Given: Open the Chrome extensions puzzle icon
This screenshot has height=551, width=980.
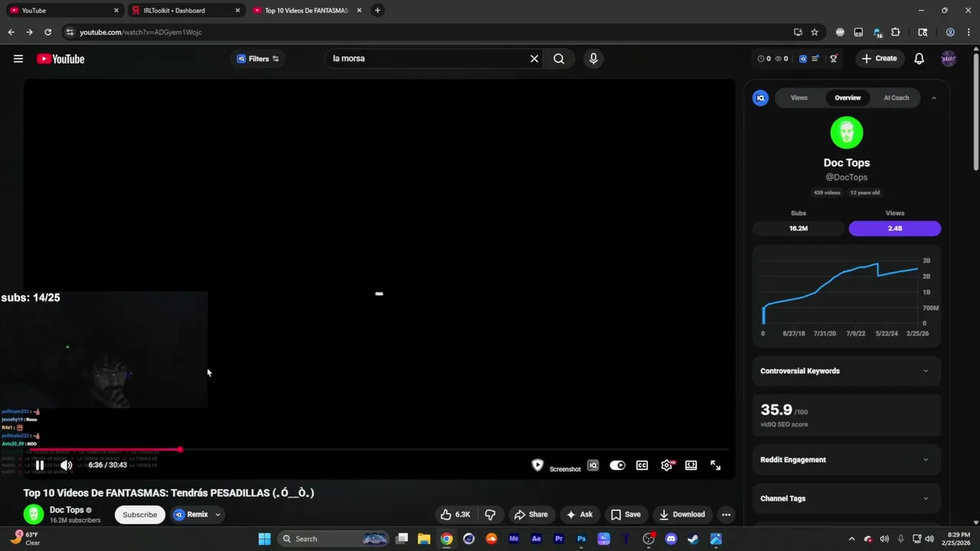Looking at the screenshot, I should point(896,32).
